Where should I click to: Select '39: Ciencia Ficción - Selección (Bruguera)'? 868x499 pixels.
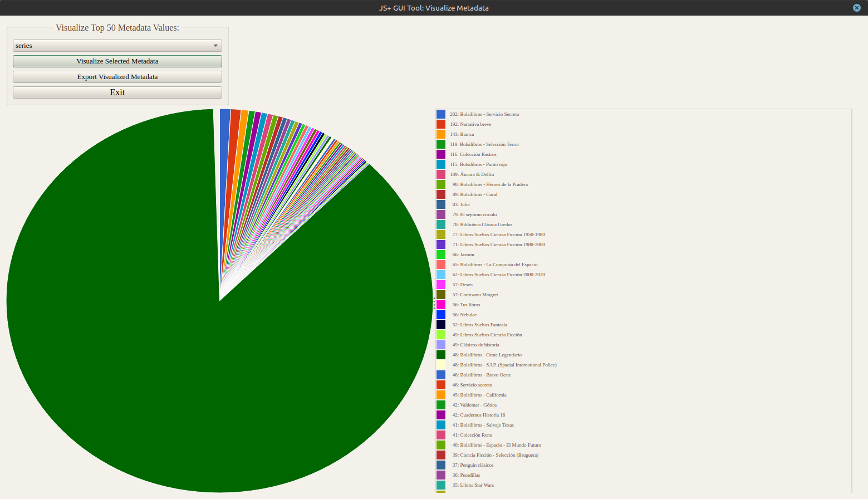click(x=496, y=455)
